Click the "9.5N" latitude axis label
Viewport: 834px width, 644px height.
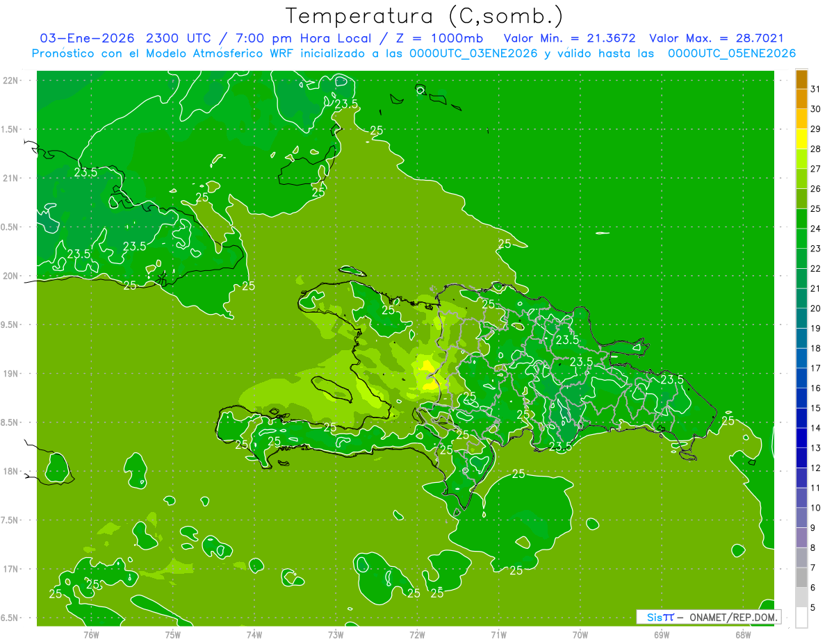[x=10, y=325]
